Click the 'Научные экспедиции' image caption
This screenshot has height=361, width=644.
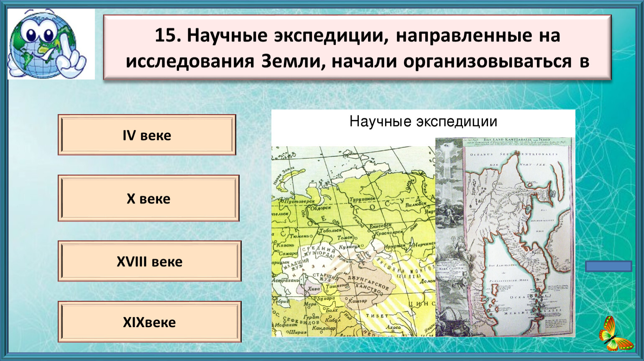pos(423,122)
